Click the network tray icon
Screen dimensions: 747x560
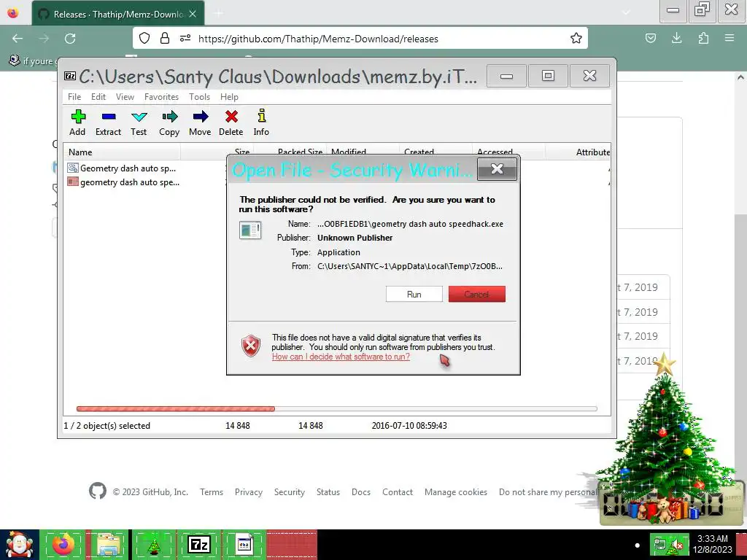(x=660, y=544)
